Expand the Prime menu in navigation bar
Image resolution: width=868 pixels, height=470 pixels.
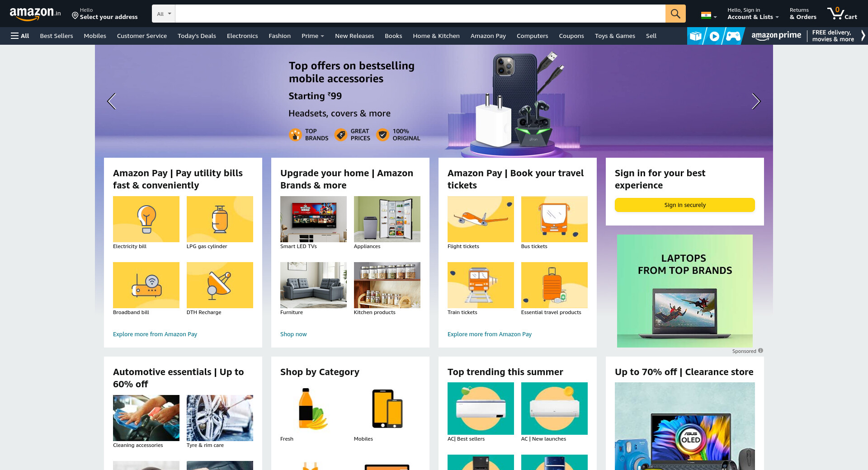click(312, 36)
